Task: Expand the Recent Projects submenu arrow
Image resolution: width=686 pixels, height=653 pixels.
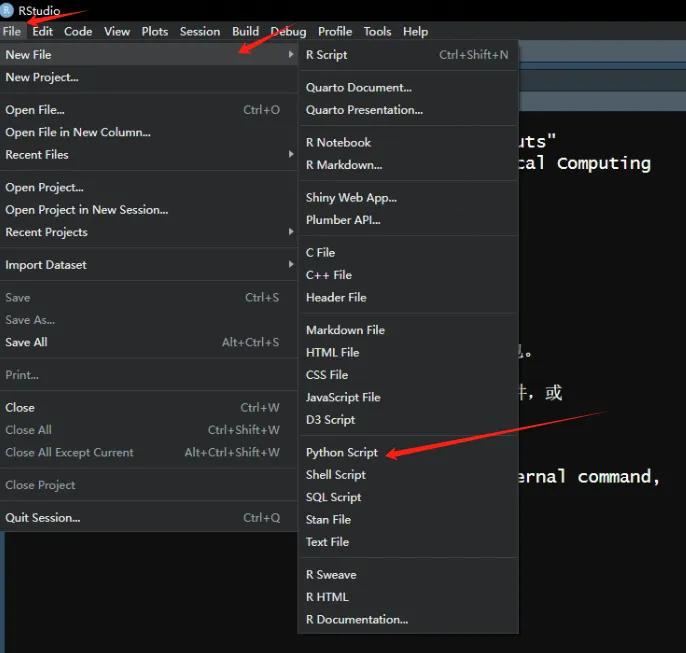Action: [x=291, y=231]
